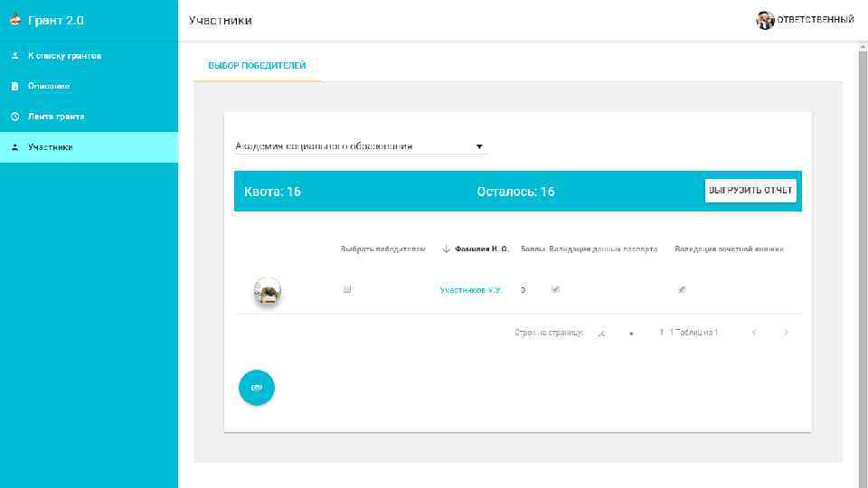Open the Участников У.У. participant link
868x488 pixels.
[470, 290]
